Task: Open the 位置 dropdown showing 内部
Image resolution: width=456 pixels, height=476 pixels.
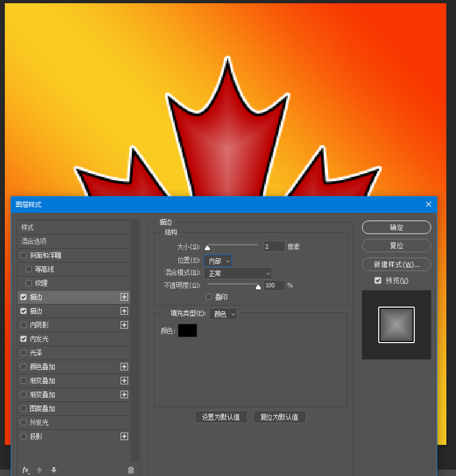Action: [218, 261]
